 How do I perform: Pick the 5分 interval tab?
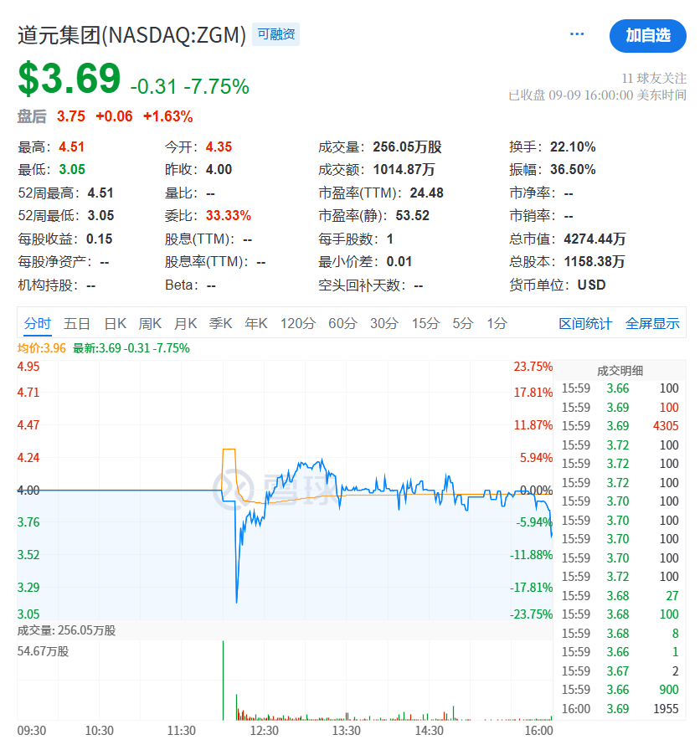click(x=463, y=323)
